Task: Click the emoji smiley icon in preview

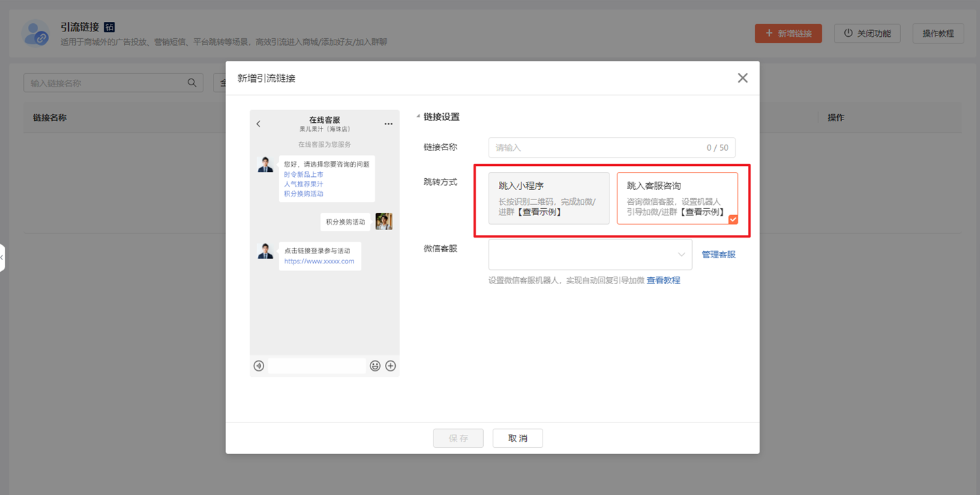Action: coord(375,366)
